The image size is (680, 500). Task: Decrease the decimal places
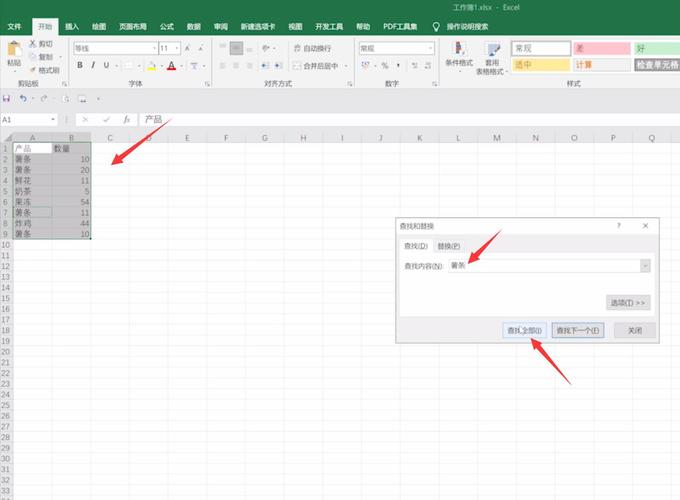pyautogui.click(x=428, y=65)
